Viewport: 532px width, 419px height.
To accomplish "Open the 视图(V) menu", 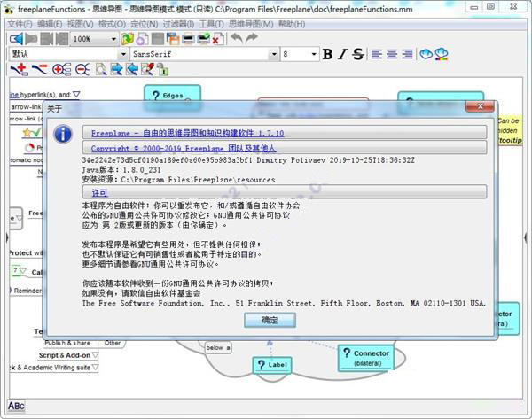I will click(80, 25).
